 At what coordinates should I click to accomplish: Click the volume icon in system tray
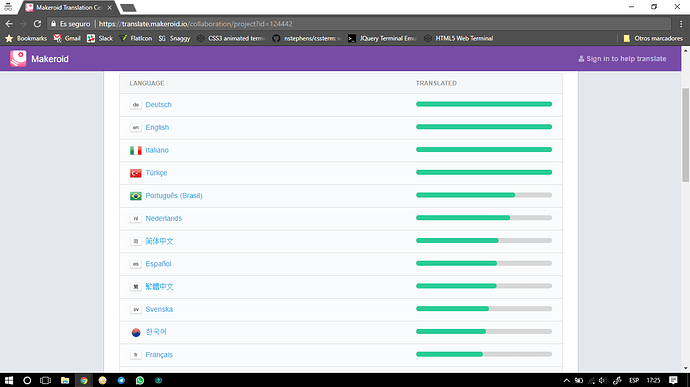pyautogui.click(x=603, y=380)
